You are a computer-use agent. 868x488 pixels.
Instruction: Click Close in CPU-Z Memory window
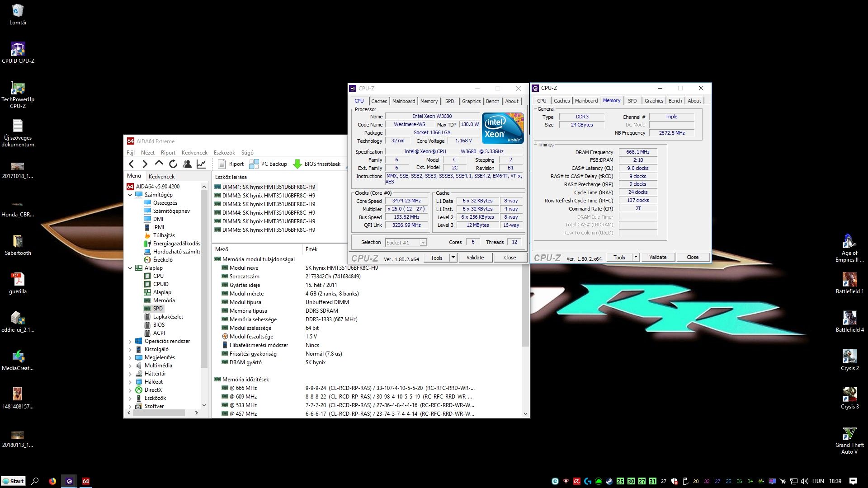coord(693,257)
